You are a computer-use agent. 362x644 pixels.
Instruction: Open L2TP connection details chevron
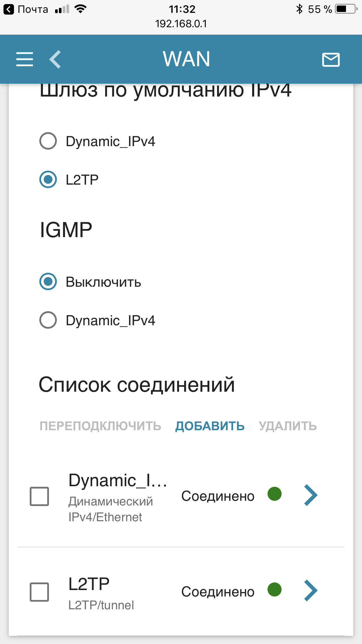point(310,591)
